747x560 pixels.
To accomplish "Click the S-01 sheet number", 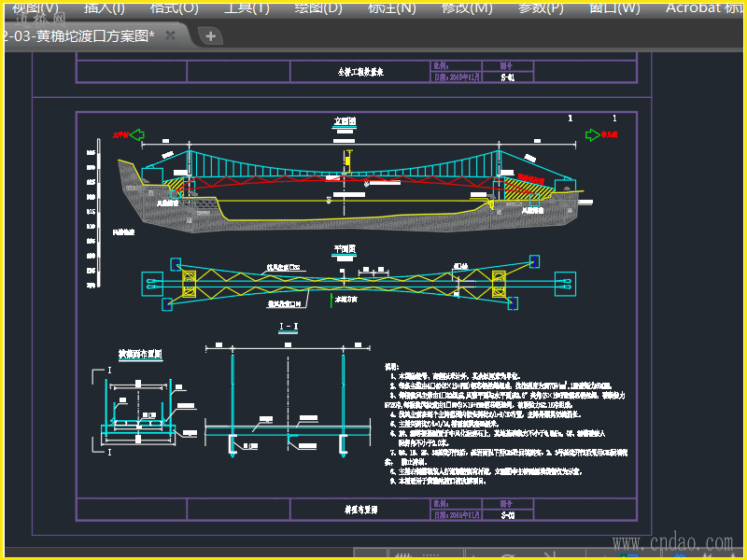I will (507, 77).
